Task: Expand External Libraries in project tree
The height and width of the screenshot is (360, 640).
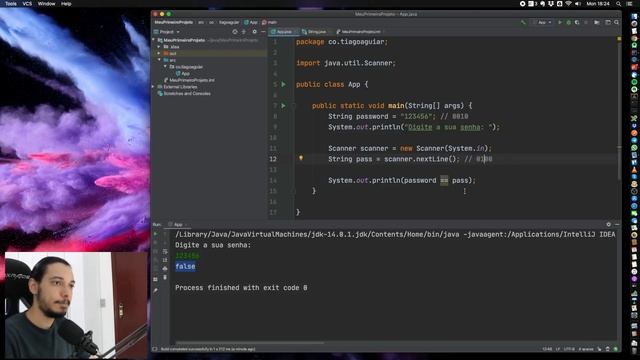Action: point(154,87)
